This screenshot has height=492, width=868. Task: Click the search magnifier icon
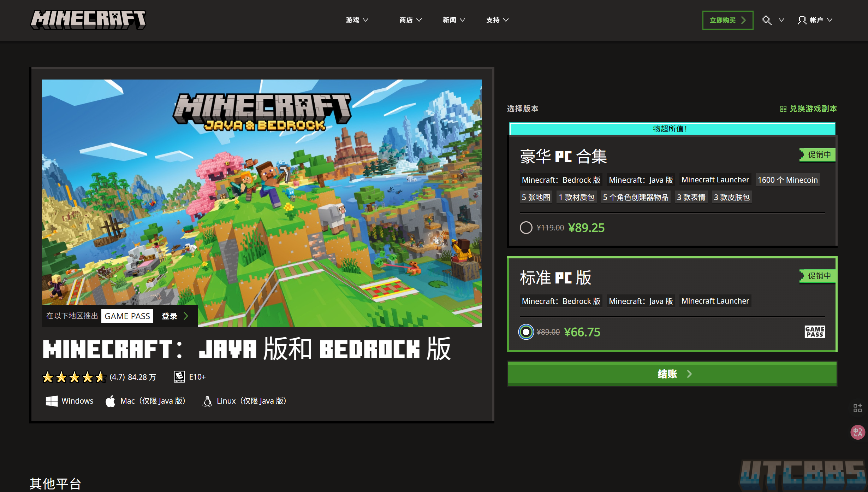(x=766, y=20)
